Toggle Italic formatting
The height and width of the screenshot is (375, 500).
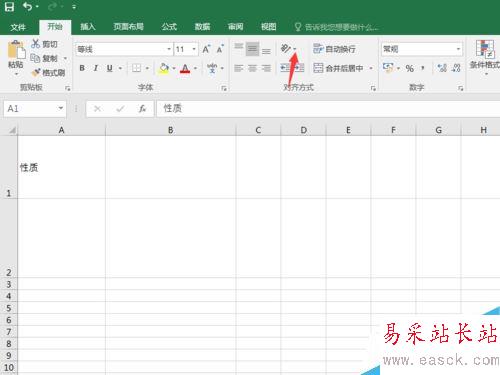(x=96, y=68)
